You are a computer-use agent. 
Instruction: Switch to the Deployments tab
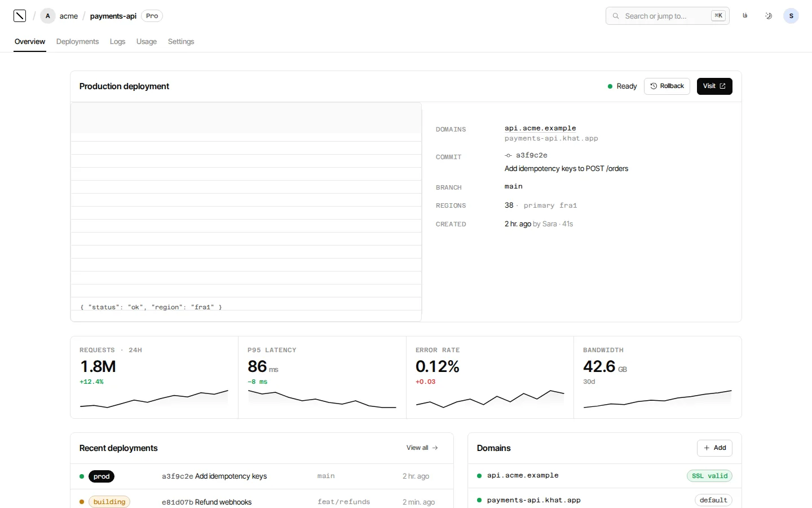[x=77, y=42]
